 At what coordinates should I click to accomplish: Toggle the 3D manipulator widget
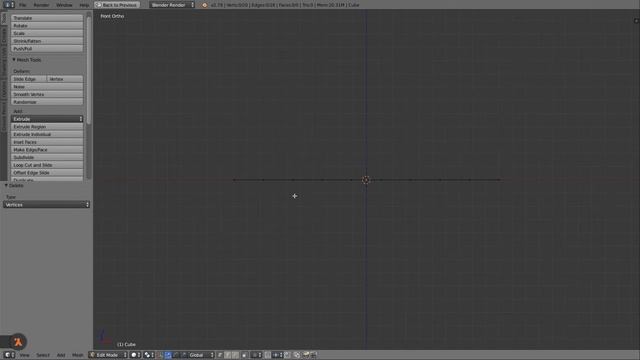160,355
